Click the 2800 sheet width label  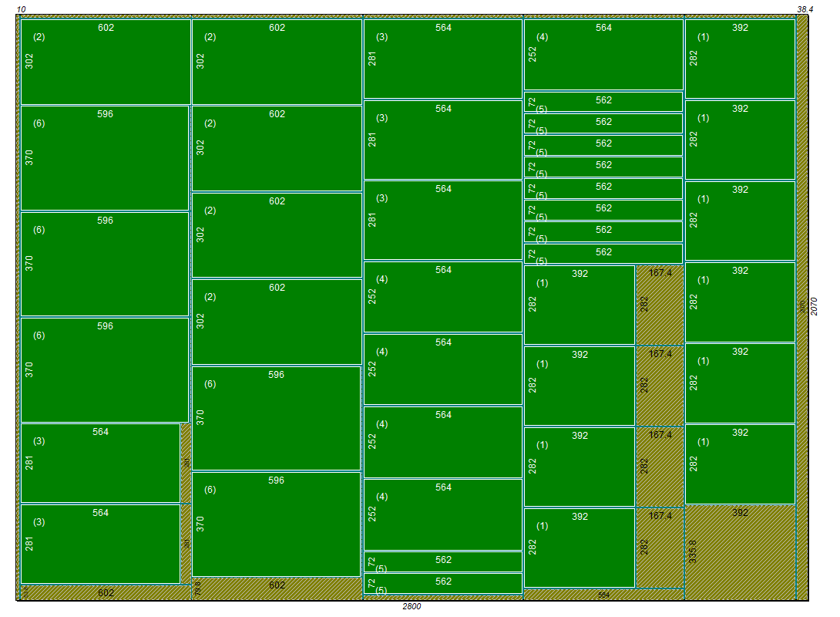point(412,607)
